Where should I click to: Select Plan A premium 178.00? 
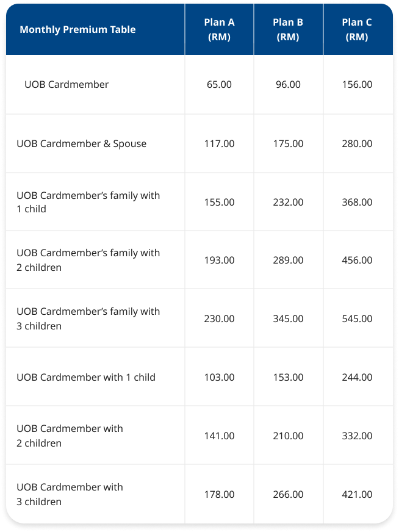point(219,495)
